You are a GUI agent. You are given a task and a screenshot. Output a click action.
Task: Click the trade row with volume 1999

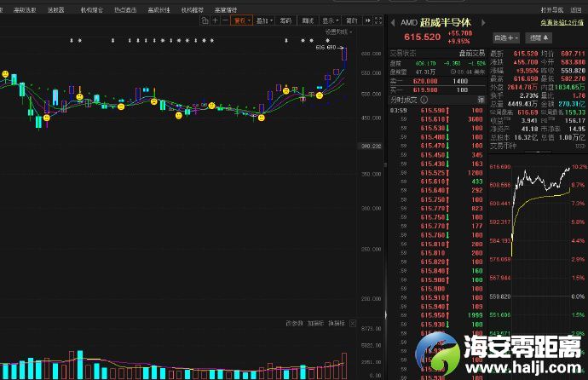438,315
